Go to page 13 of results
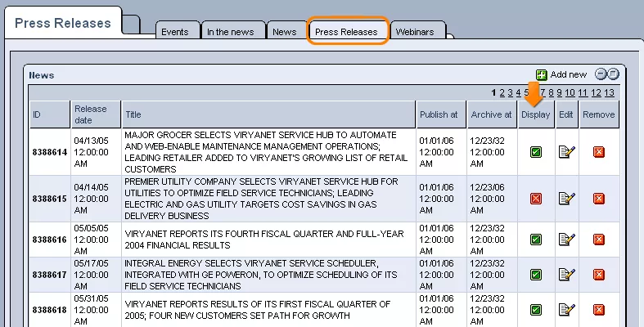The width and height of the screenshot is (644, 327). point(609,92)
